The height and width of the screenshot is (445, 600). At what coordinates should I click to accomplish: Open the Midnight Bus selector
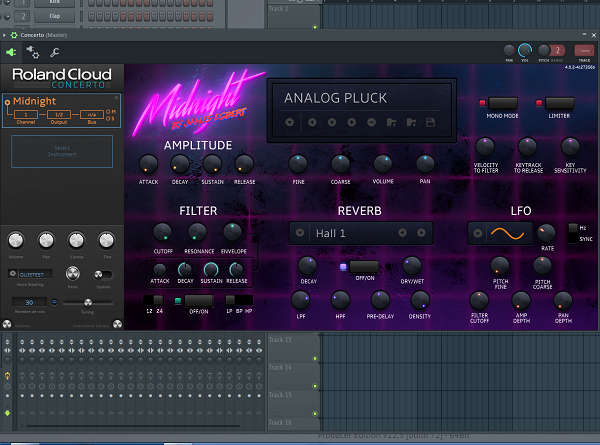[92, 114]
